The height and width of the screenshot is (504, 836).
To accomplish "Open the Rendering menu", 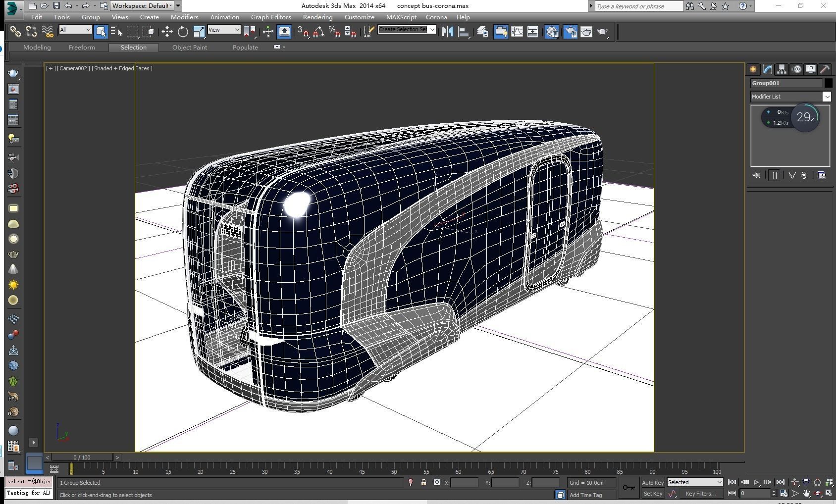I will (x=317, y=17).
